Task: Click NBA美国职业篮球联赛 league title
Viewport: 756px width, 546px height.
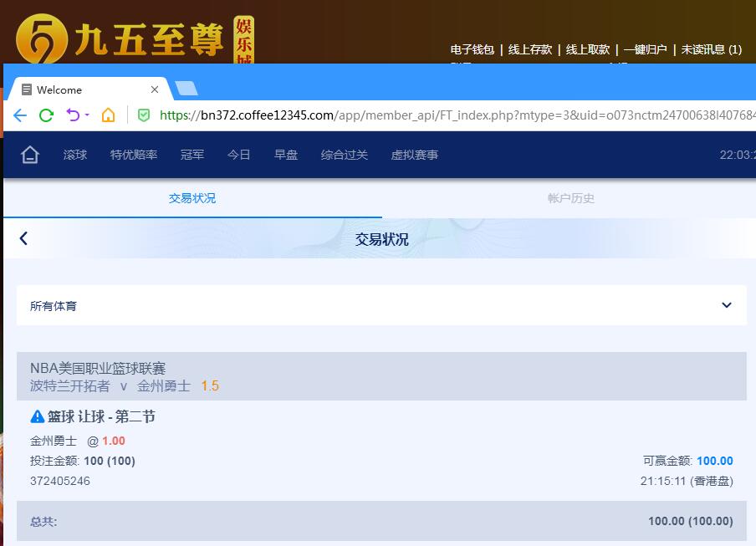Action: (98, 368)
